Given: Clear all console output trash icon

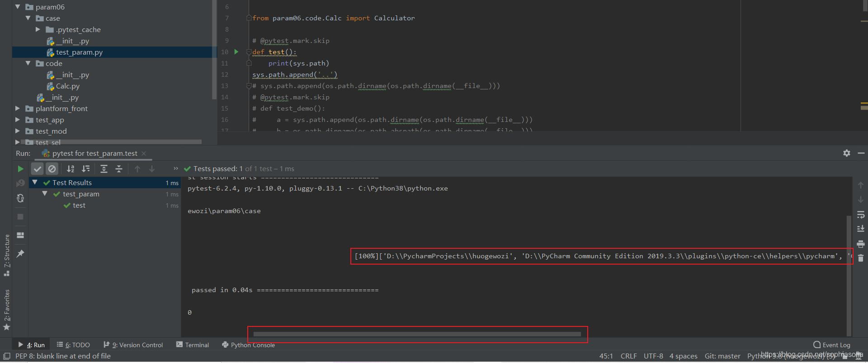Looking at the screenshot, I should (861, 258).
